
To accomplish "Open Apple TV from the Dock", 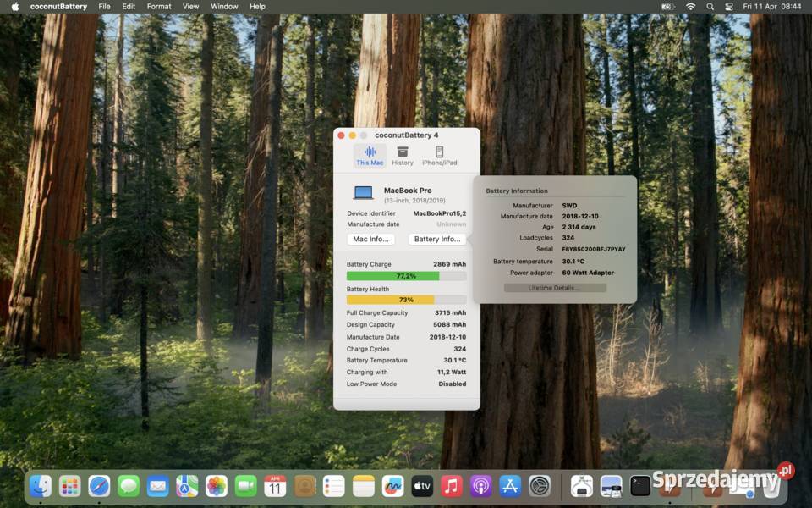I will (x=422, y=486).
